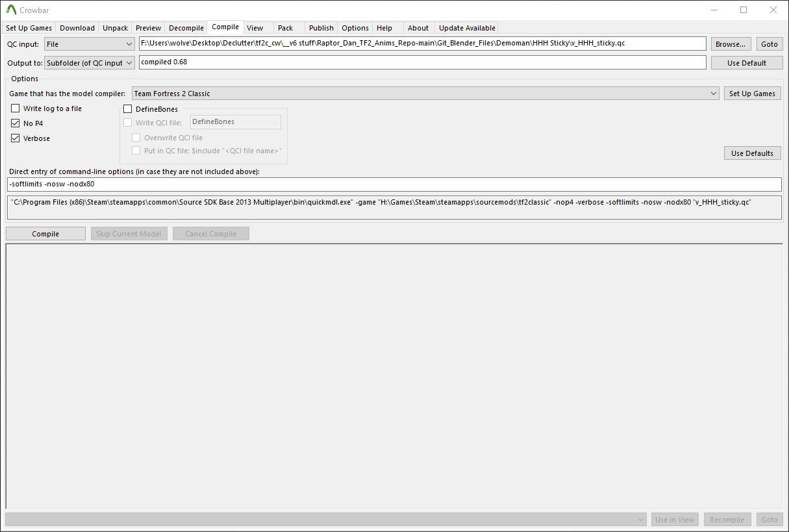Open the Set Up Games tab
The width and height of the screenshot is (789, 532).
click(29, 28)
